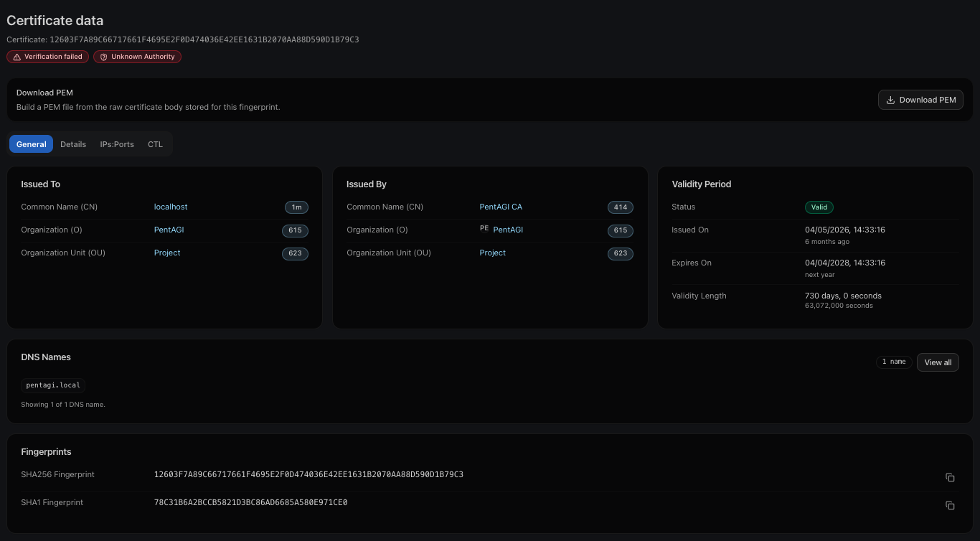
Task: Open the PentAGI CA issuer link
Action: click(501, 207)
